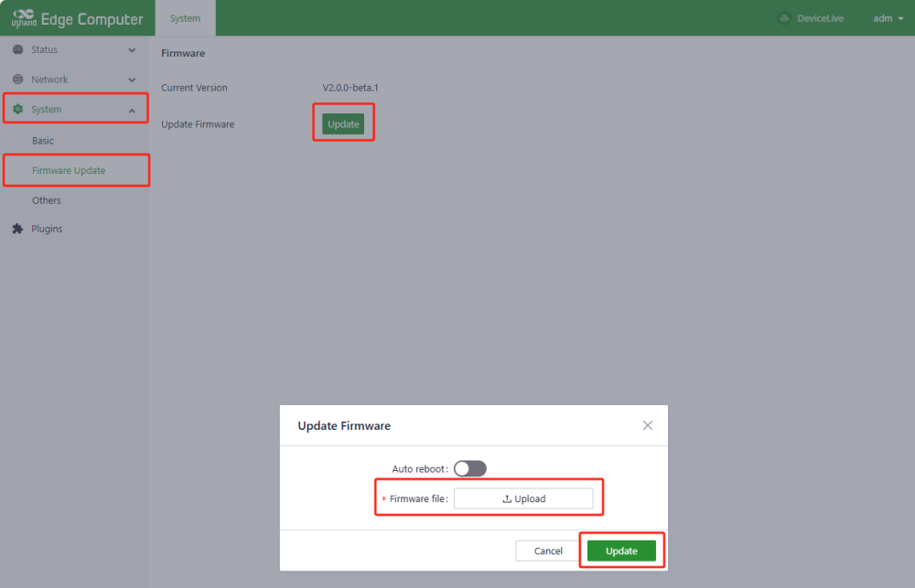915x588 pixels.
Task: Click the green Update button in dialog
Action: 621,551
